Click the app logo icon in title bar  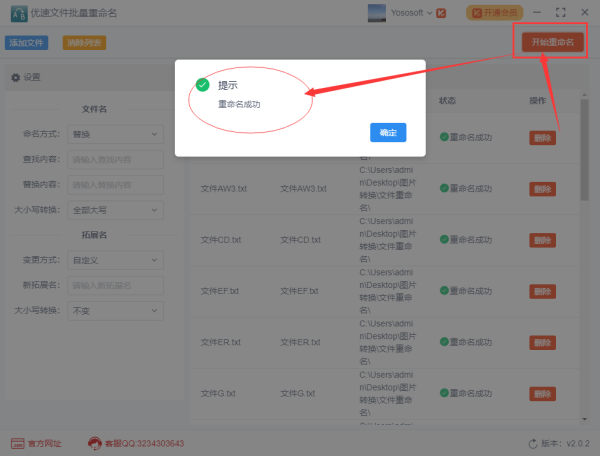point(19,13)
